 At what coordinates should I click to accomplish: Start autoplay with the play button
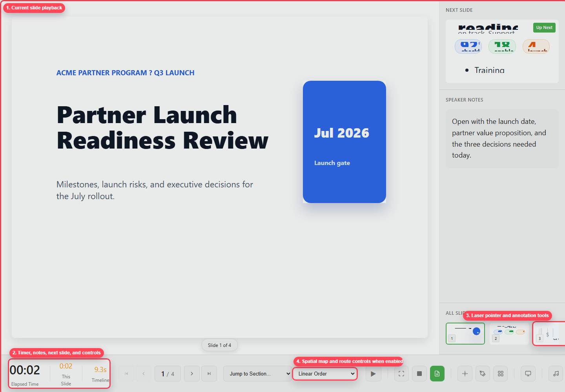pos(373,374)
